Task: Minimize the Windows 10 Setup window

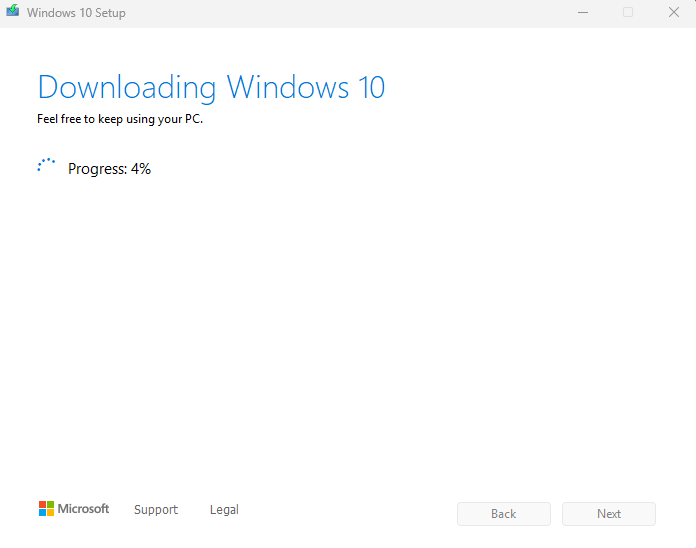Action: [582, 13]
